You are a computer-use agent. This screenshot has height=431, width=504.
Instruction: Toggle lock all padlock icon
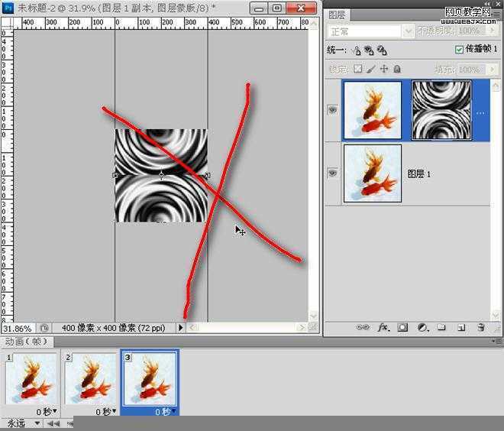click(397, 69)
